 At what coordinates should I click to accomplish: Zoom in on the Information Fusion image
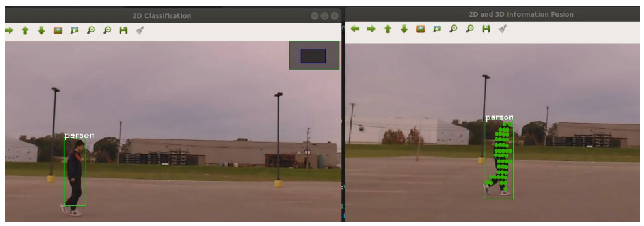pyautogui.click(x=453, y=29)
